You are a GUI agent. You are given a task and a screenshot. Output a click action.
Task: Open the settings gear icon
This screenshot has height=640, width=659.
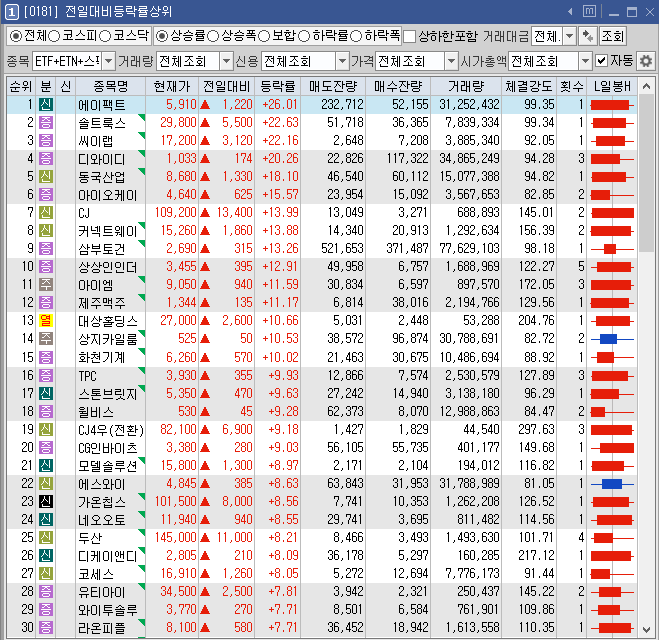tap(646, 61)
